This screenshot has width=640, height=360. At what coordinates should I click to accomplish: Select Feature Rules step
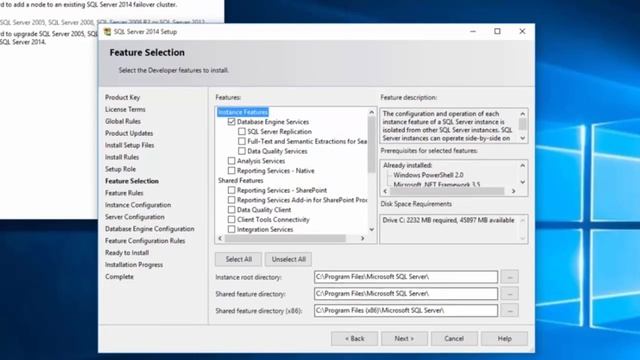(124, 193)
